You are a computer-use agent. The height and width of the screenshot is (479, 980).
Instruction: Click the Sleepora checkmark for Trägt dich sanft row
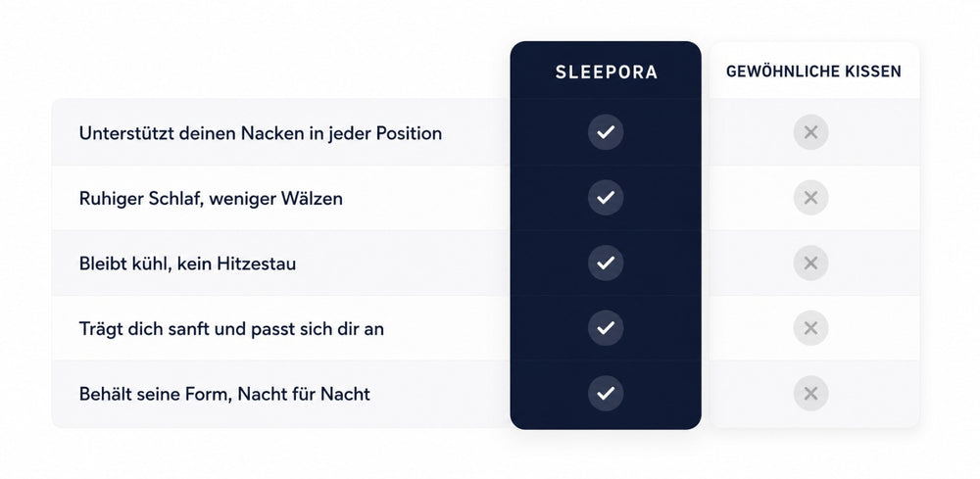click(x=605, y=328)
